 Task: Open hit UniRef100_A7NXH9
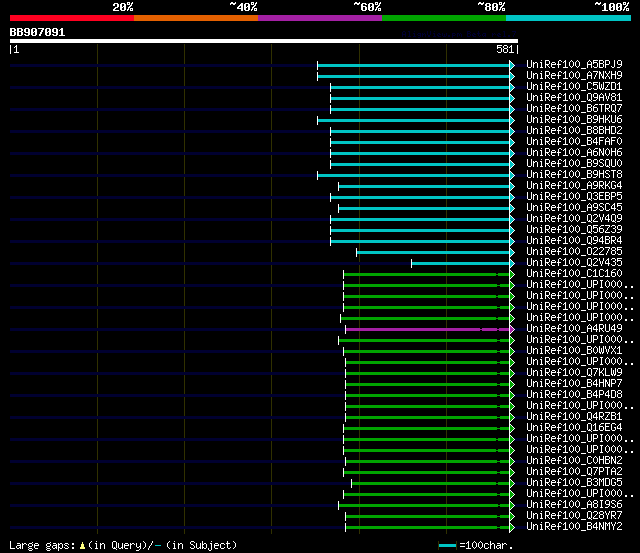574,75
